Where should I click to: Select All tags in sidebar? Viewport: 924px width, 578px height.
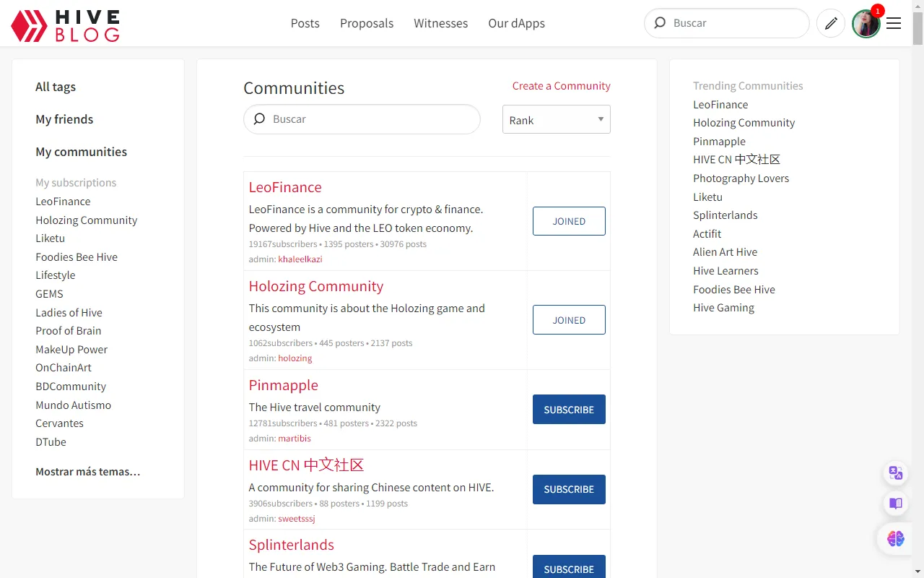56,87
